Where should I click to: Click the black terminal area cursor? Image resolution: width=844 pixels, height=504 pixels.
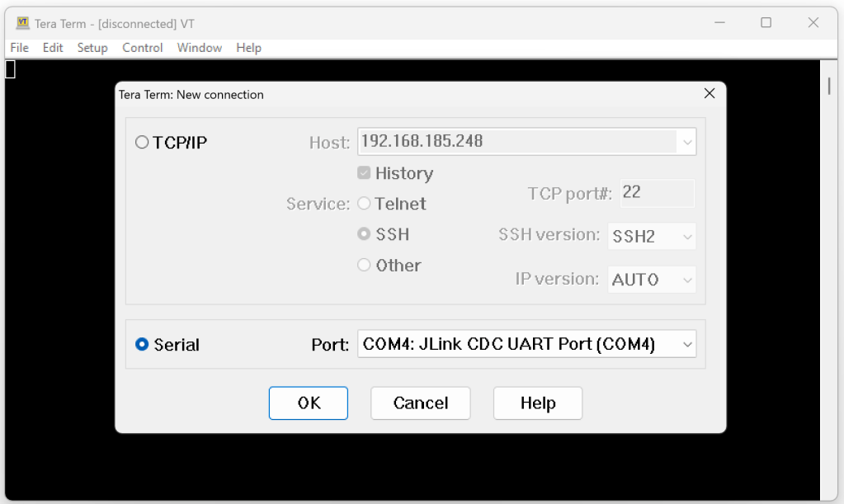[11, 69]
